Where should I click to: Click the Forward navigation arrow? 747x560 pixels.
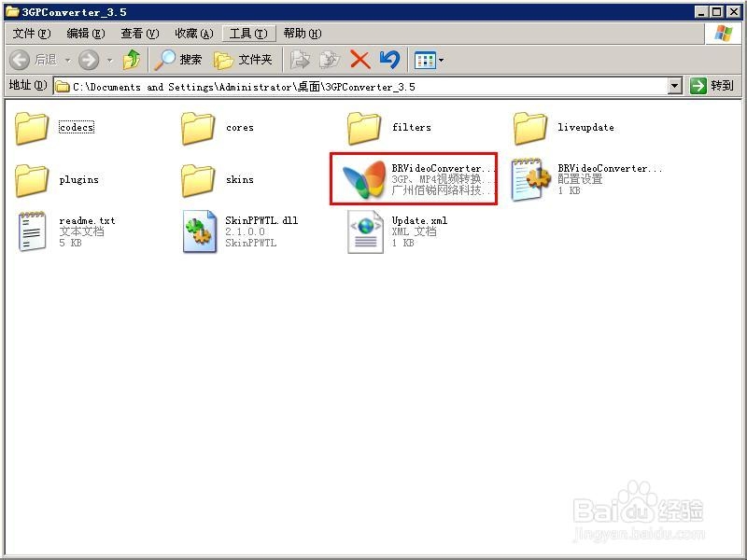click(89, 60)
